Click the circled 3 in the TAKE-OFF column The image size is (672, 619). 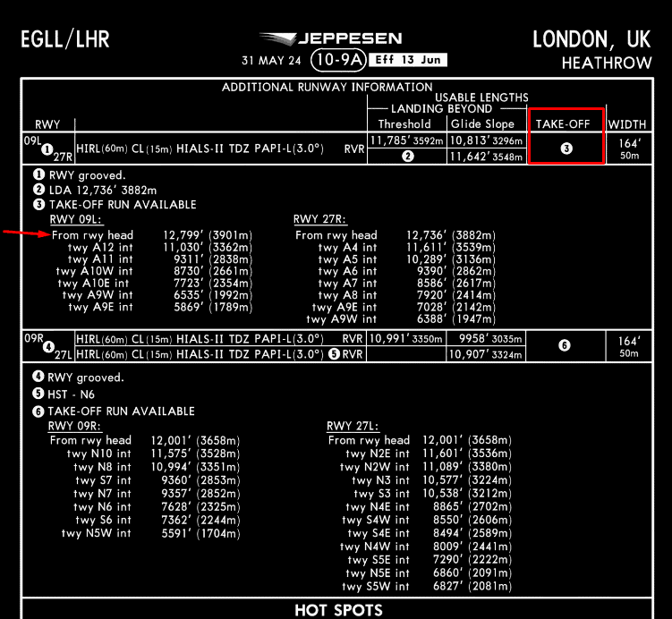tap(566, 148)
